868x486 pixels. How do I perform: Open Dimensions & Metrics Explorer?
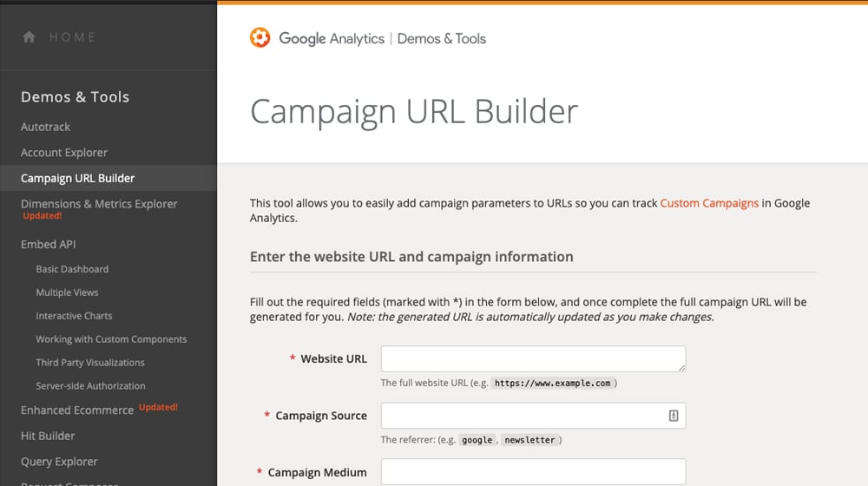pyautogui.click(x=99, y=204)
